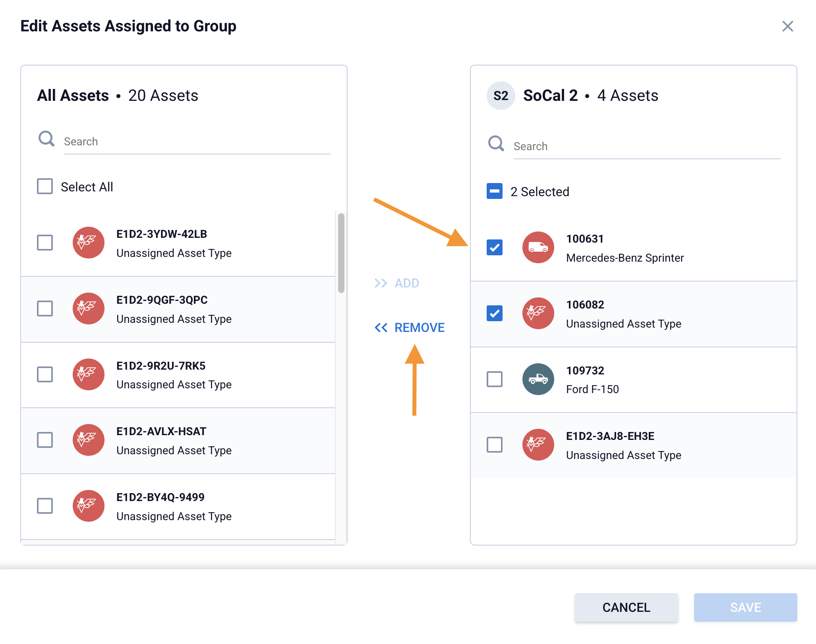
Task: Click the E1D2-3YDW-42LB asset eagle icon
Action: point(88,243)
